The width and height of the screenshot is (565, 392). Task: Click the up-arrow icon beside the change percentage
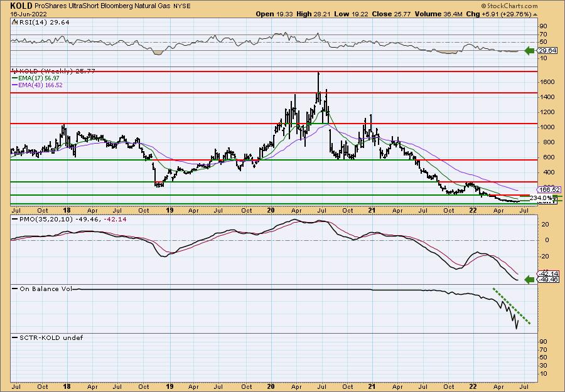click(x=535, y=14)
